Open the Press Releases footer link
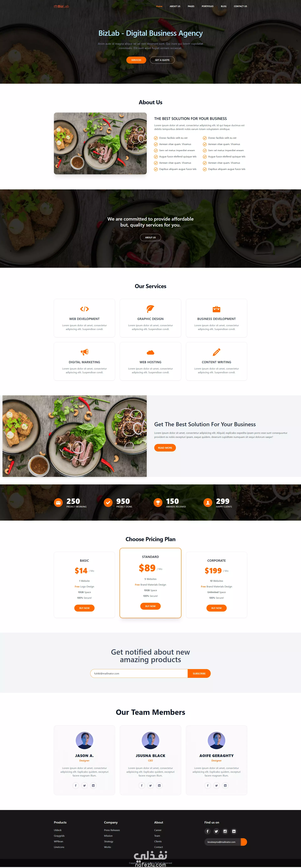301x868 pixels. 112,830
